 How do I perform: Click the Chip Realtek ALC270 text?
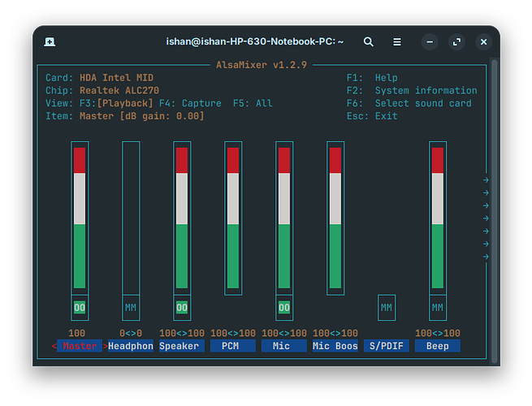coord(102,91)
